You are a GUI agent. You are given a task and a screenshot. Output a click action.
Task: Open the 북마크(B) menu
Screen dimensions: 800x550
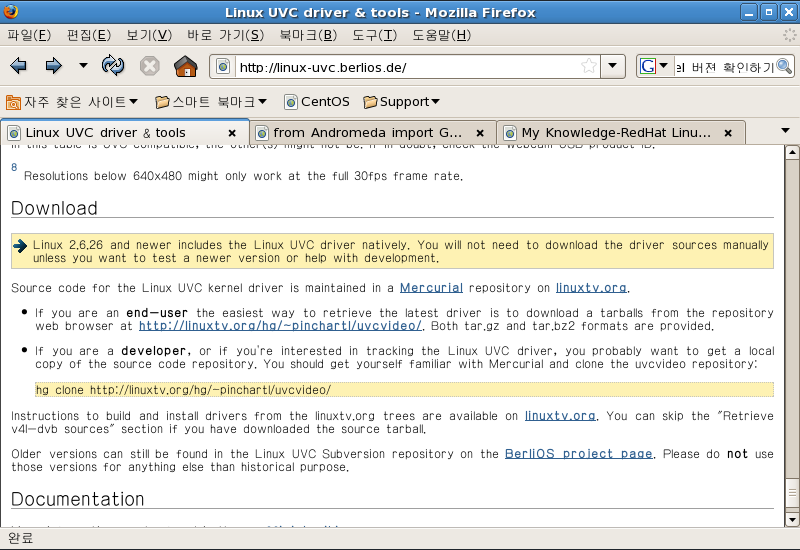tap(308, 35)
